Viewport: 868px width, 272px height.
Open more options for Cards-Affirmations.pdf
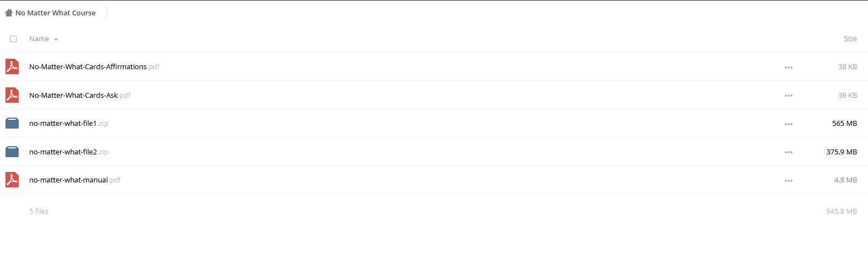coord(789,68)
